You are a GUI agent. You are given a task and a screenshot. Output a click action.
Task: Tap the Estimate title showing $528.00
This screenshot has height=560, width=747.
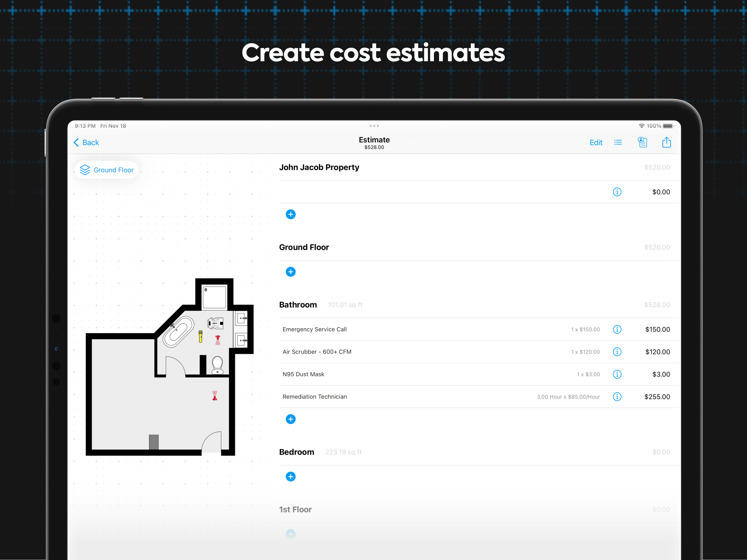[x=374, y=142]
